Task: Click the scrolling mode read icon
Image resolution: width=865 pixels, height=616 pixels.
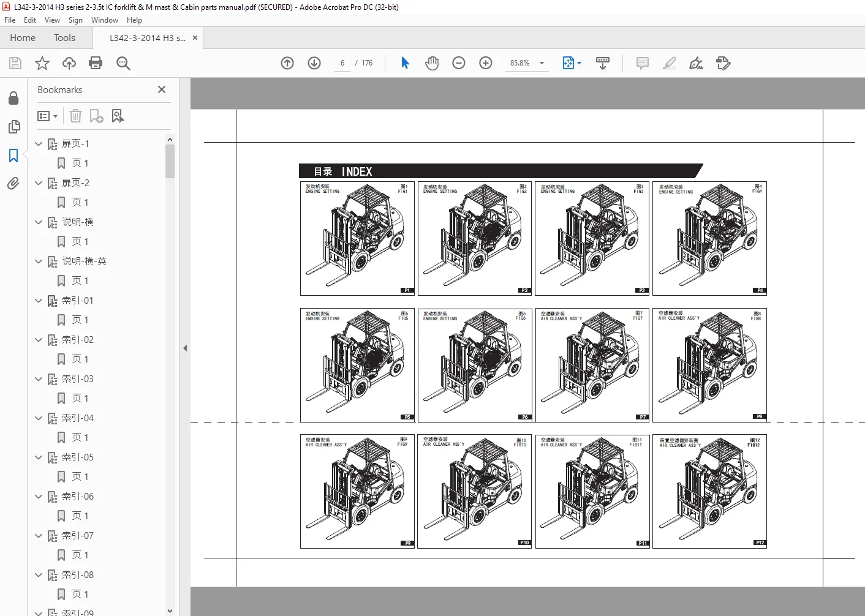Action: (x=603, y=63)
